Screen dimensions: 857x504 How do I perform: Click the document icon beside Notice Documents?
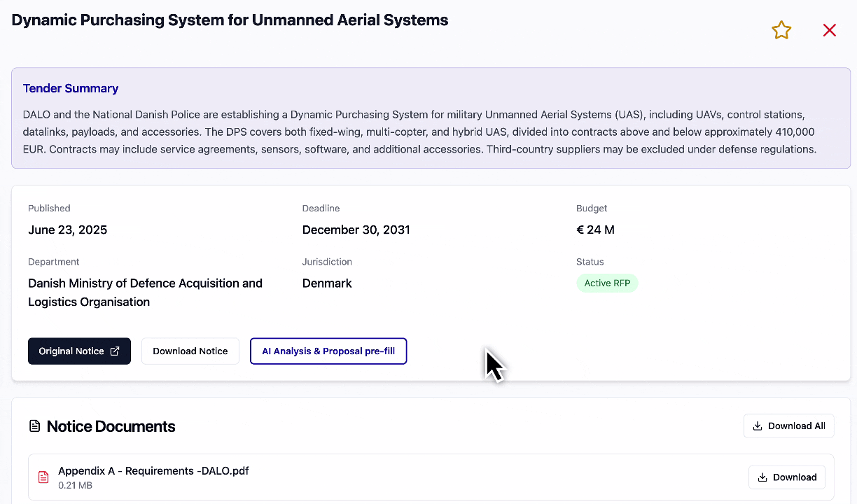(34, 426)
